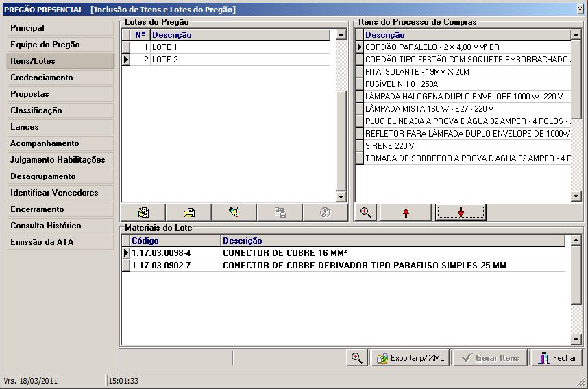The width and height of the screenshot is (588, 389).
Task: Click Descrição header in Materiais do Lote grid
Action: (x=393, y=241)
